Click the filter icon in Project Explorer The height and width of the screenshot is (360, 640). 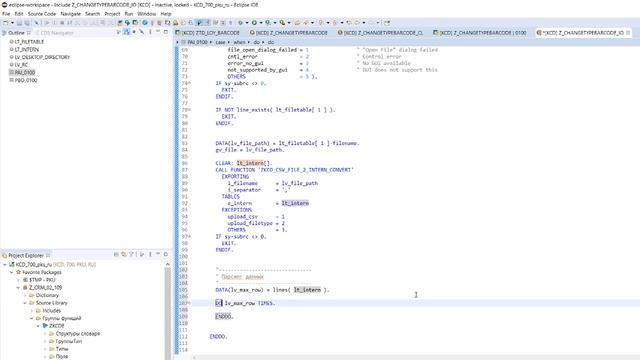pyautogui.click(x=131, y=254)
